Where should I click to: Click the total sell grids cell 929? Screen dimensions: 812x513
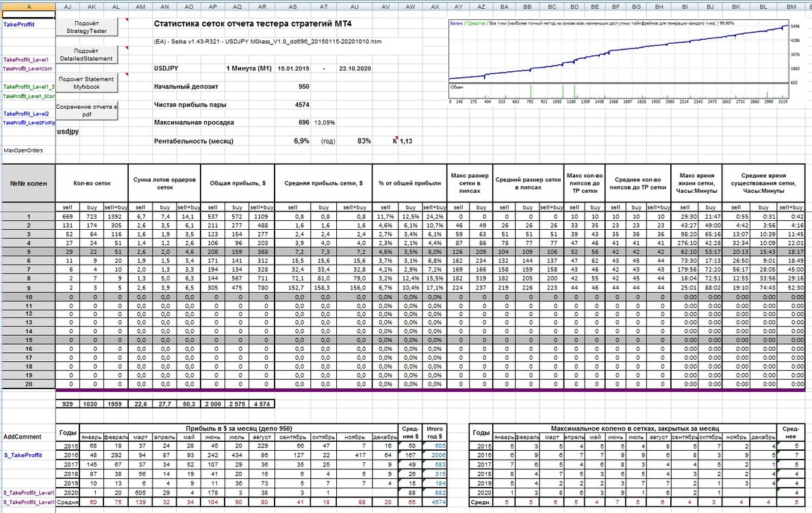pyautogui.click(x=67, y=404)
